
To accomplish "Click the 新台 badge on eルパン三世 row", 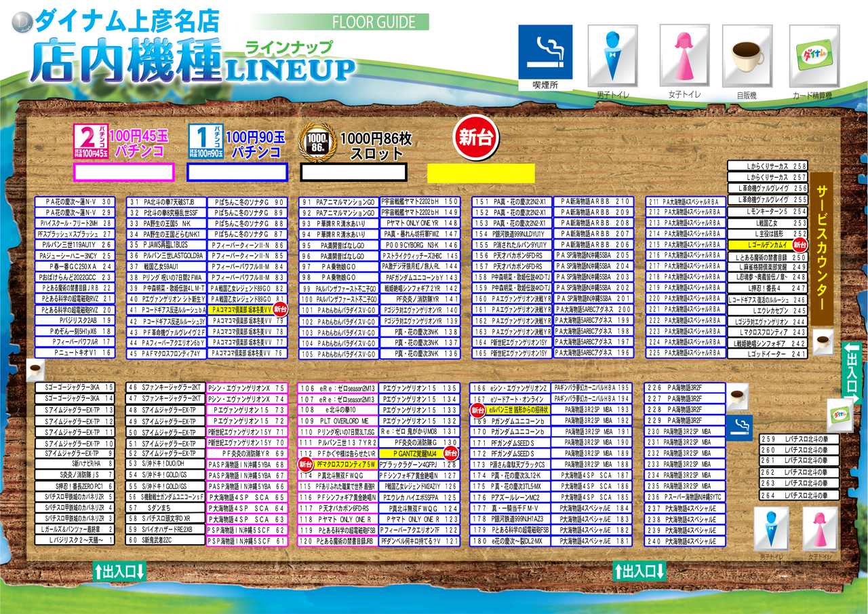I will tap(478, 410).
